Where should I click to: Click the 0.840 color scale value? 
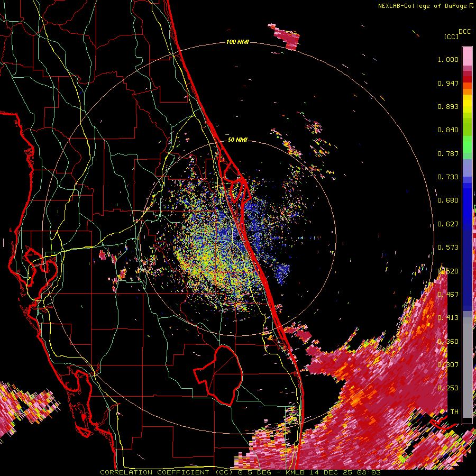pyautogui.click(x=448, y=130)
